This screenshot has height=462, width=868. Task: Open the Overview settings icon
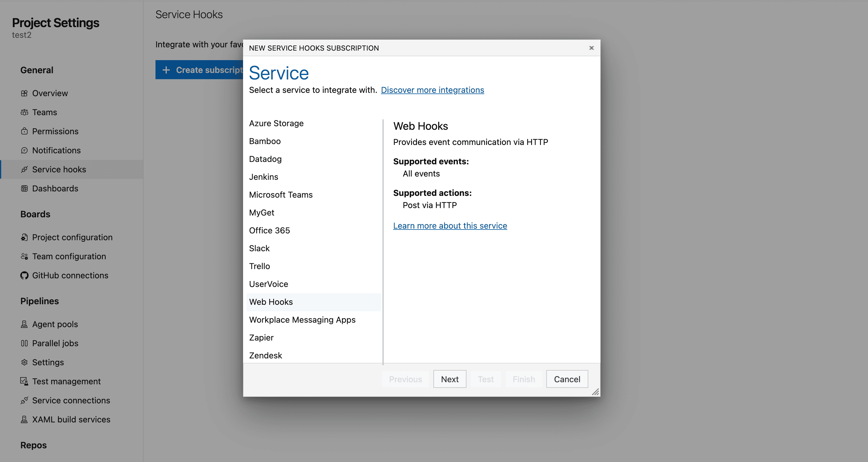click(x=25, y=93)
